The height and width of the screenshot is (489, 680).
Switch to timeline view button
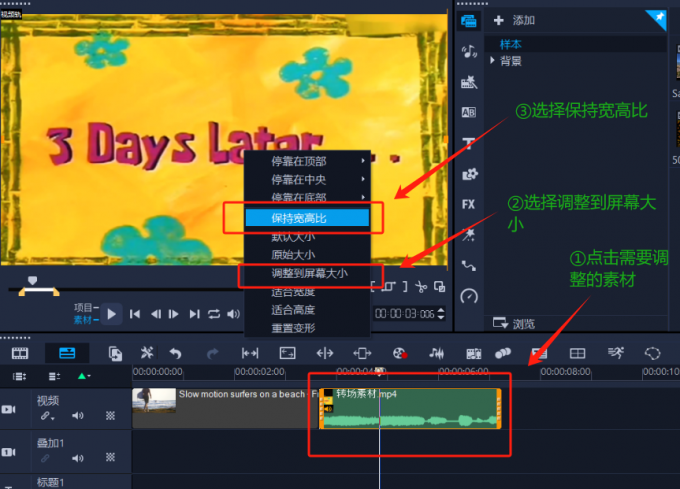(x=67, y=353)
